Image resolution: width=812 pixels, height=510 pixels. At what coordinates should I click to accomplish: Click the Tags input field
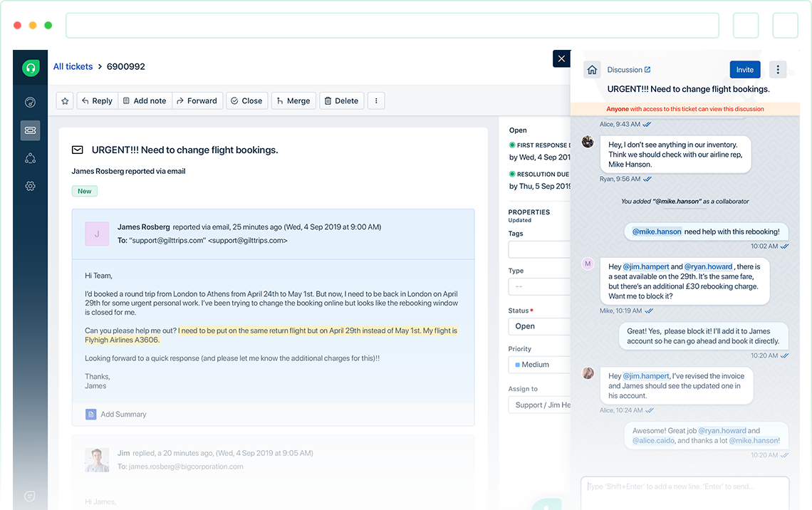pos(539,249)
